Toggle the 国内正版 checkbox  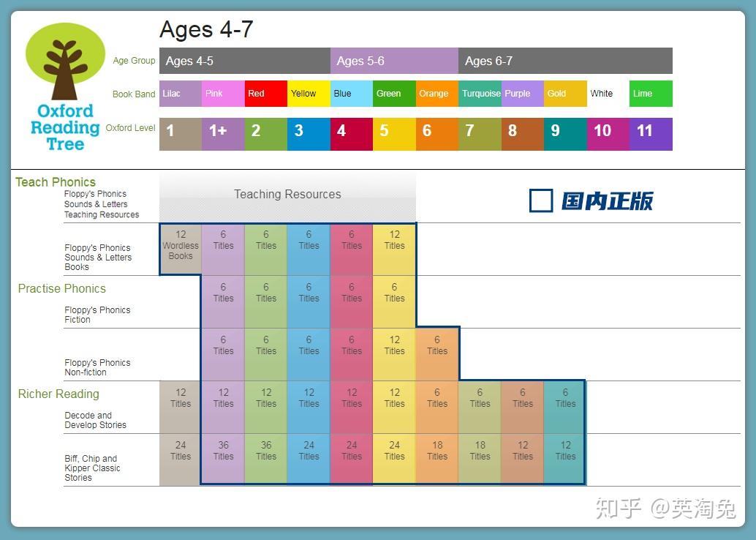pos(541,200)
